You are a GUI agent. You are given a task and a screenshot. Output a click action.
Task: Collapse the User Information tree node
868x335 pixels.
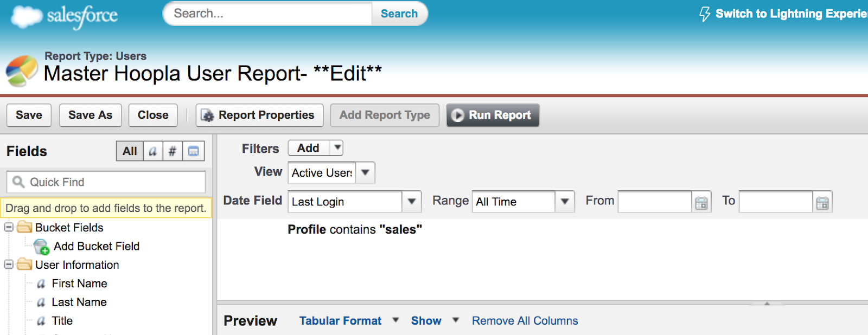coord(9,265)
